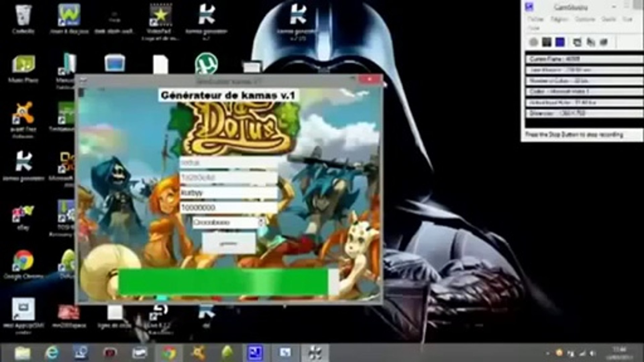Click the kamas amount field showing 10000000

(x=229, y=207)
